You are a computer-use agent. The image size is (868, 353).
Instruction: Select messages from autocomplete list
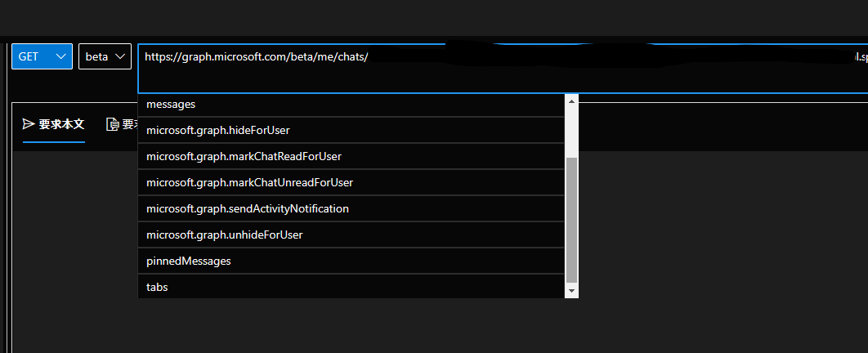[x=351, y=105]
